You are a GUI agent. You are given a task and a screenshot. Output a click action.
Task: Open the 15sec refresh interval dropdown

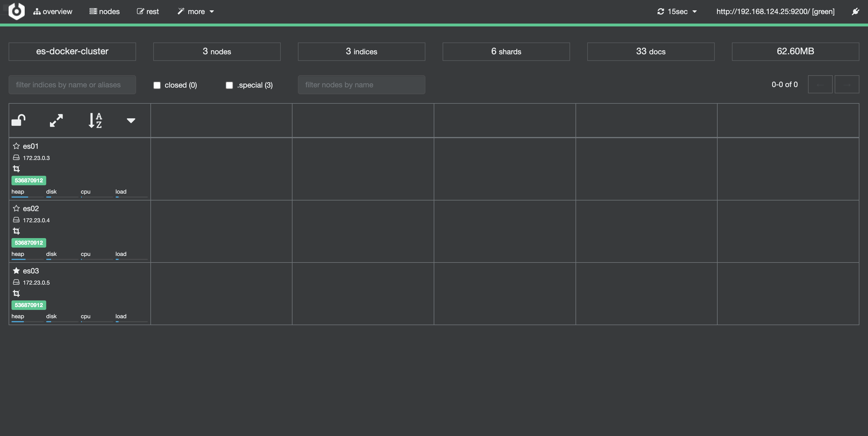677,11
